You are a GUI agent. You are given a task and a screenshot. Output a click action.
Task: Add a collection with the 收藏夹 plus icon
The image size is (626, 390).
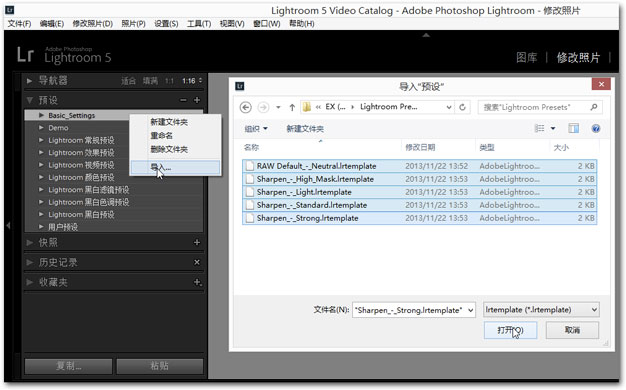(x=197, y=282)
